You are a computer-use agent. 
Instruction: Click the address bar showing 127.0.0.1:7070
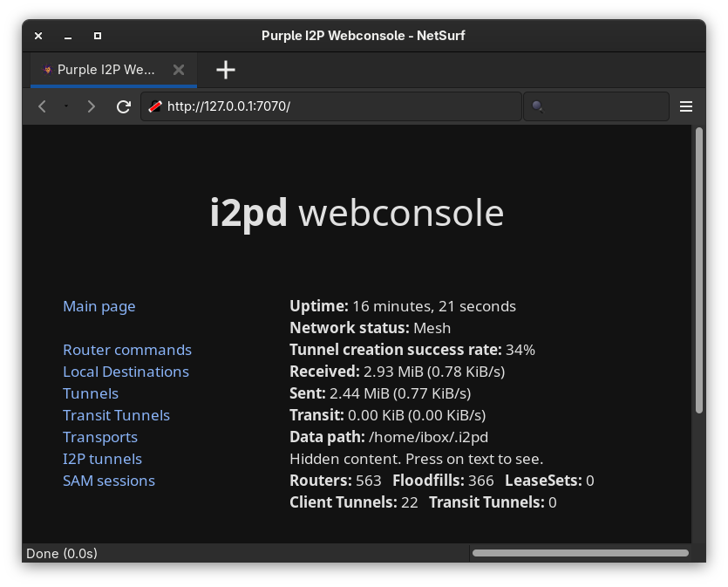coord(340,106)
